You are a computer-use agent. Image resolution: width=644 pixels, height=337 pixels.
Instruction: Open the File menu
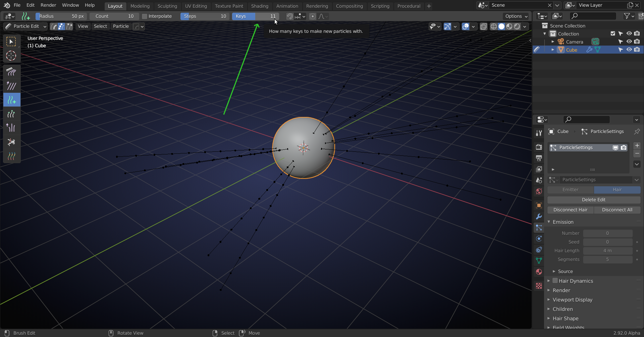point(17,5)
